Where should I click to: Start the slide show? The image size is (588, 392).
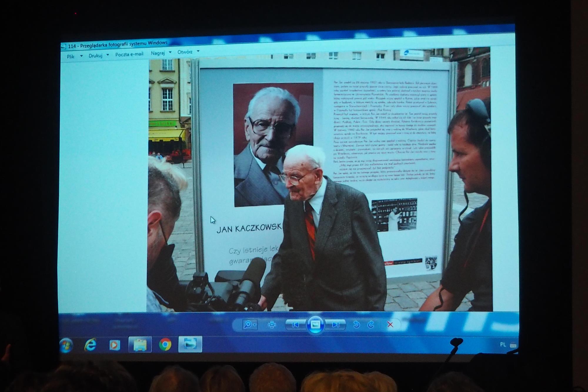pos(315,325)
